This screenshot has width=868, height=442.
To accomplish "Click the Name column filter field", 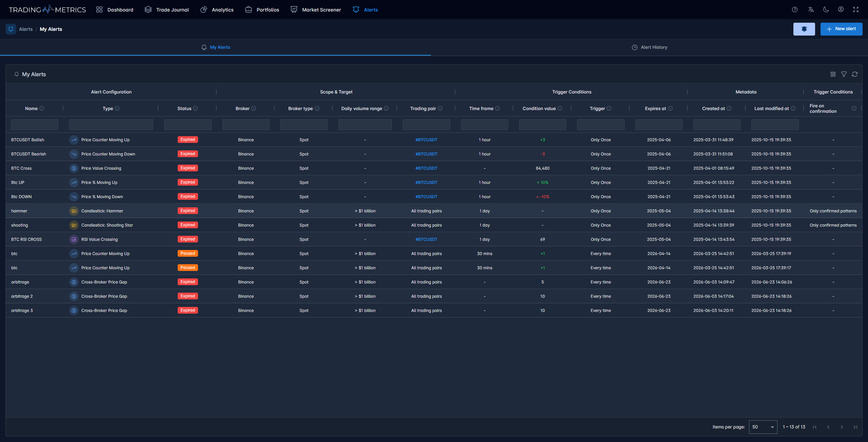I will tap(35, 124).
